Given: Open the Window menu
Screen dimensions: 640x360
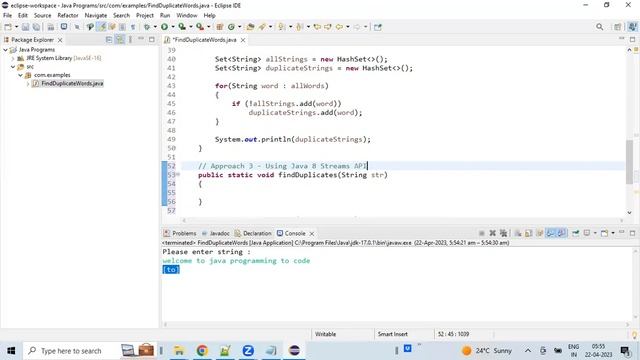Looking at the screenshot, I should (x=187, y=15).
